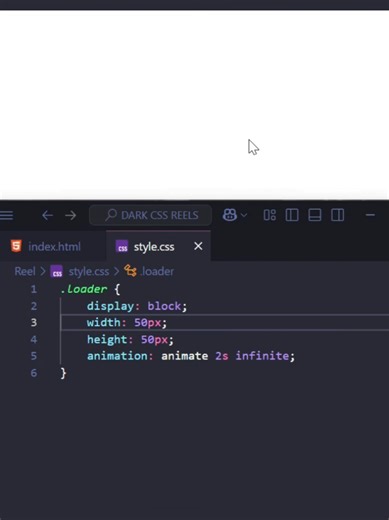Click the "animate" keyframe name
The image size is (389, 520).
184,356
